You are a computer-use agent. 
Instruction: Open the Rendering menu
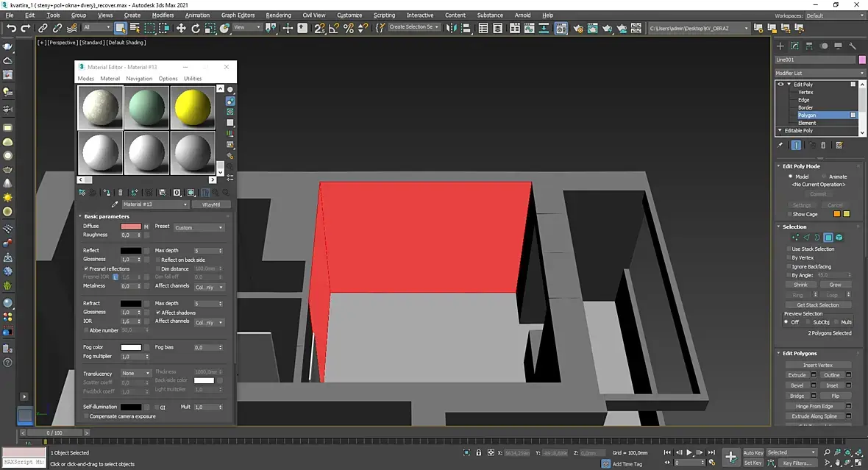(278, 15)
